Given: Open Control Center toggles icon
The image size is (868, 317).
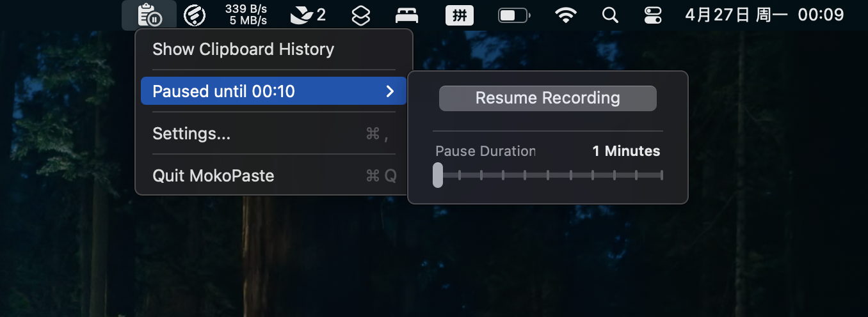Looking at the screenshot, I should pyautogui.click(x=653, y=15).
